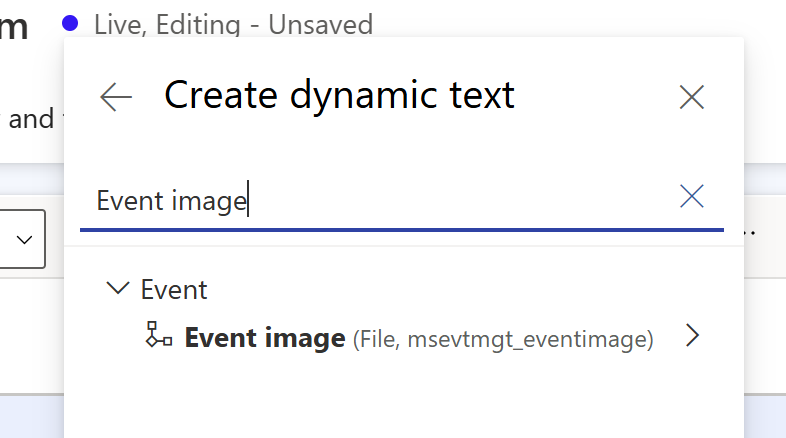
Task: Clear the Event image search text
Action: click(x=692, y=197)
